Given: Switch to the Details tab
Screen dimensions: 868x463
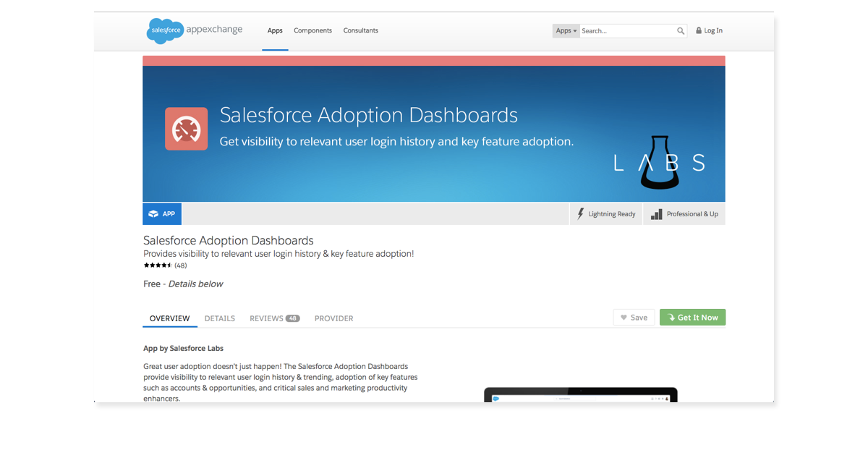Looking at the screenshot, I should (x=219, y=318).
